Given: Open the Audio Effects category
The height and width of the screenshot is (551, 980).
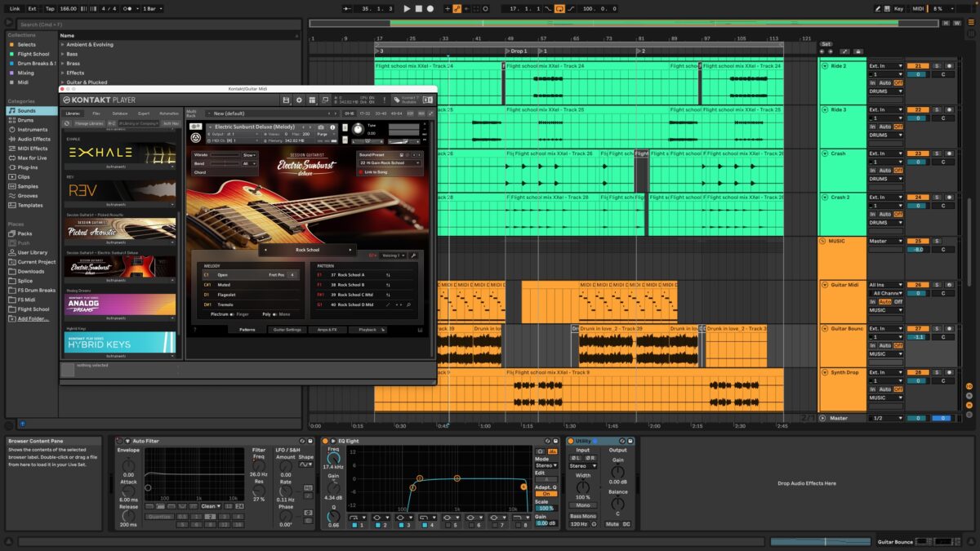Looking at the screenshot, I should [x=33, y=139].
